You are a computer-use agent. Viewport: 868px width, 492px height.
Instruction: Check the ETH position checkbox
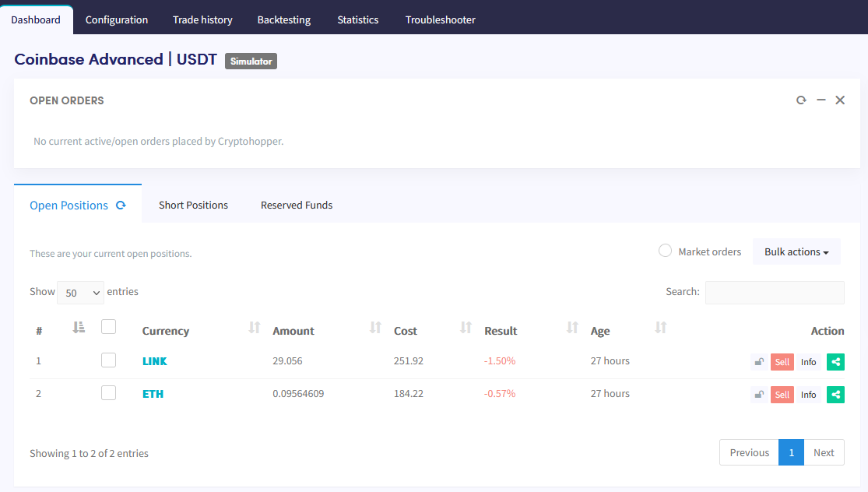click(108, 393)
